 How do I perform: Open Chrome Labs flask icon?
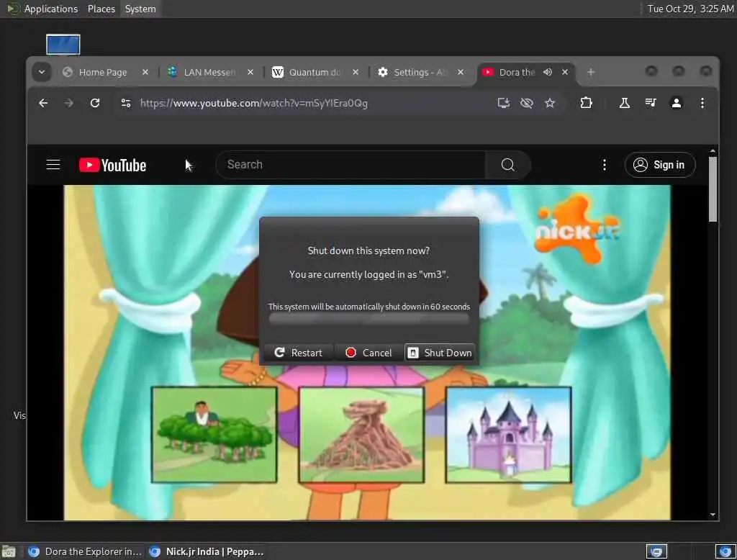coord(624,103)
